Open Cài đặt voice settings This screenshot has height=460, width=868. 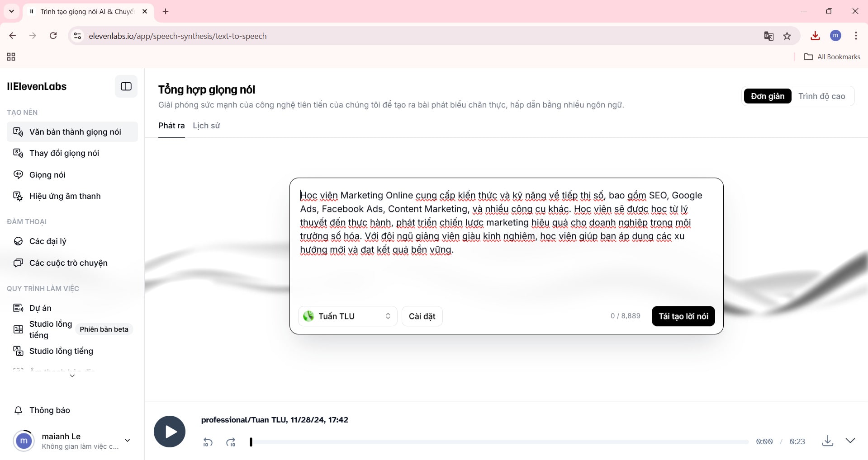click(422, 316)
